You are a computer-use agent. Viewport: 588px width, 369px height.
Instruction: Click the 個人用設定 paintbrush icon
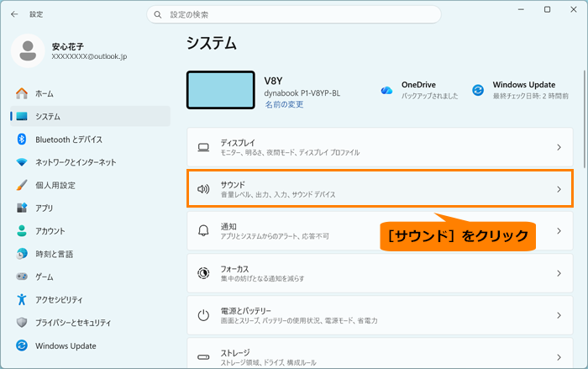(22, 185)
